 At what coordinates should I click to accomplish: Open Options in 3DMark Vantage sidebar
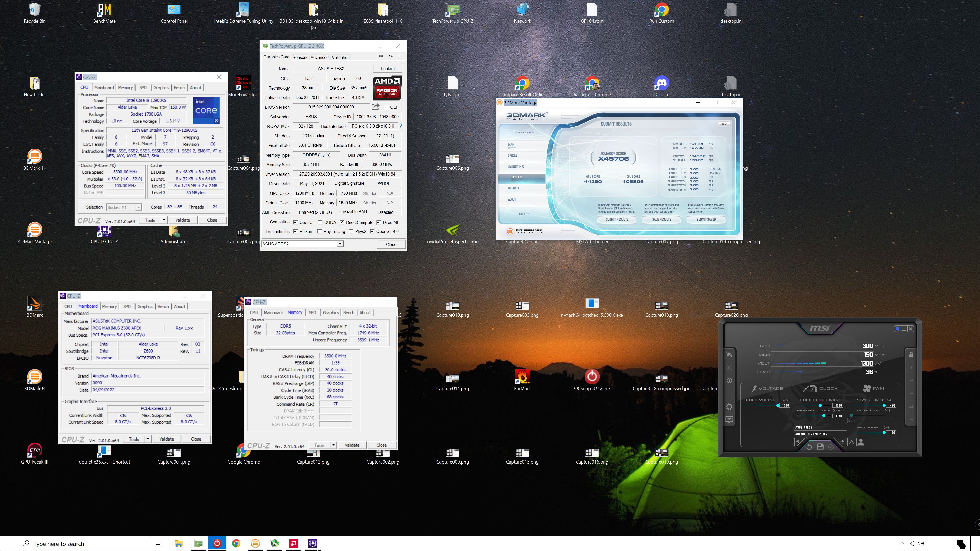[x=512, y=156]
